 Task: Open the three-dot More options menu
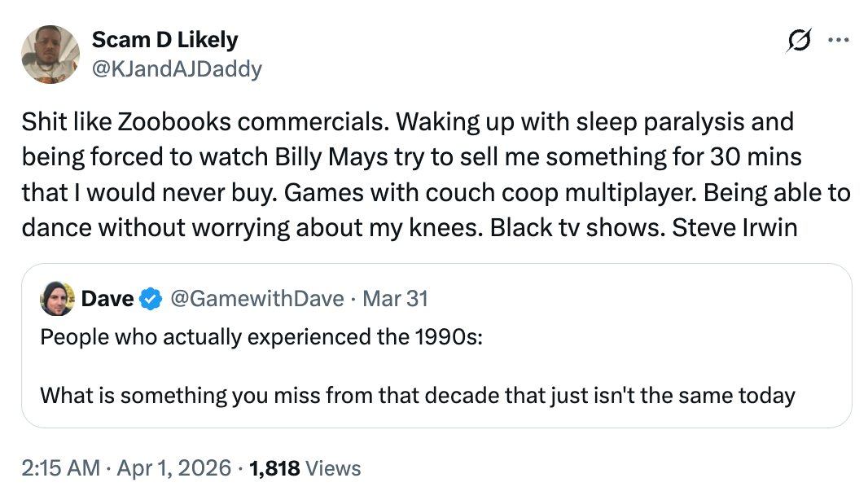(838, 41)
